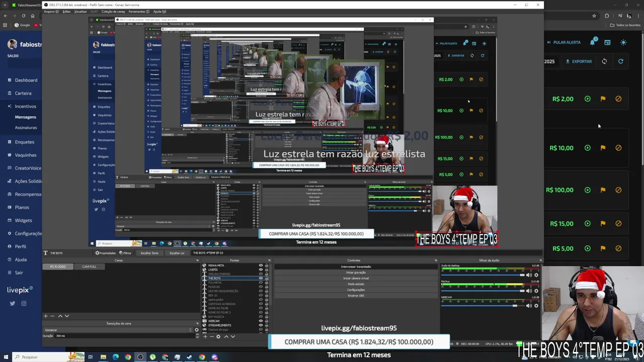Open source properties gear below Fontes list

click(218, 336)
